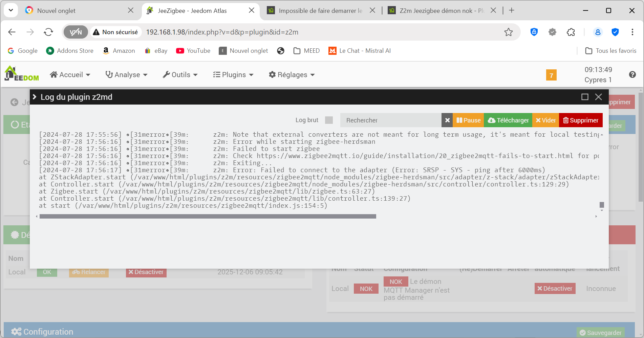Open the Tous les favoris folder
Viewport: 644px width, 338px height.
(611, 51)
